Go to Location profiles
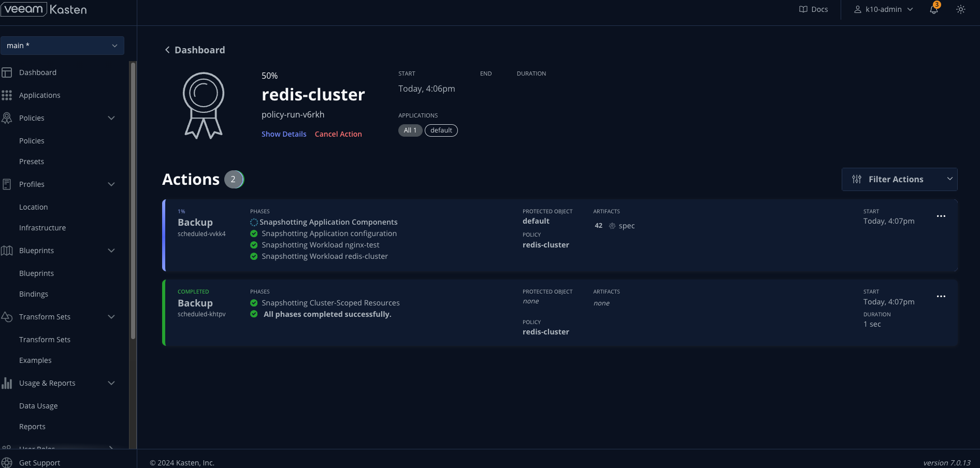 click(x=34, y=207)
